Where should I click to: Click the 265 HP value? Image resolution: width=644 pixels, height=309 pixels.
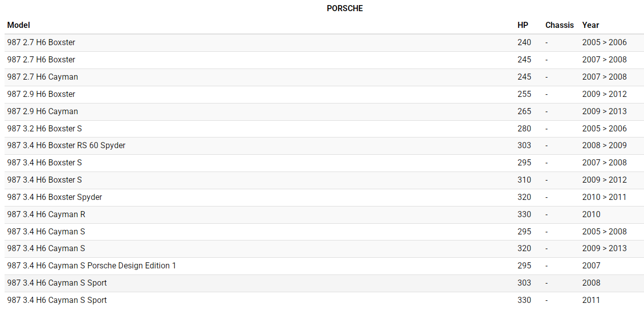pos(524,112)
